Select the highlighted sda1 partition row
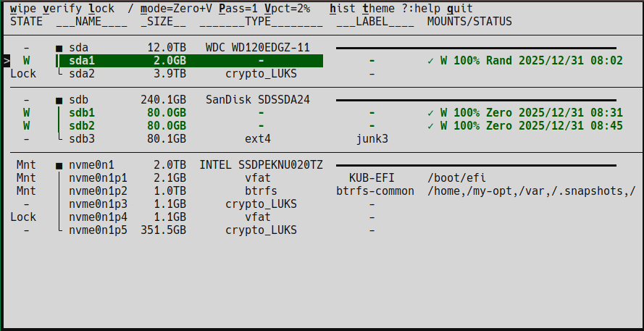Viewport: 644px width, 331px height. point(188,61)
